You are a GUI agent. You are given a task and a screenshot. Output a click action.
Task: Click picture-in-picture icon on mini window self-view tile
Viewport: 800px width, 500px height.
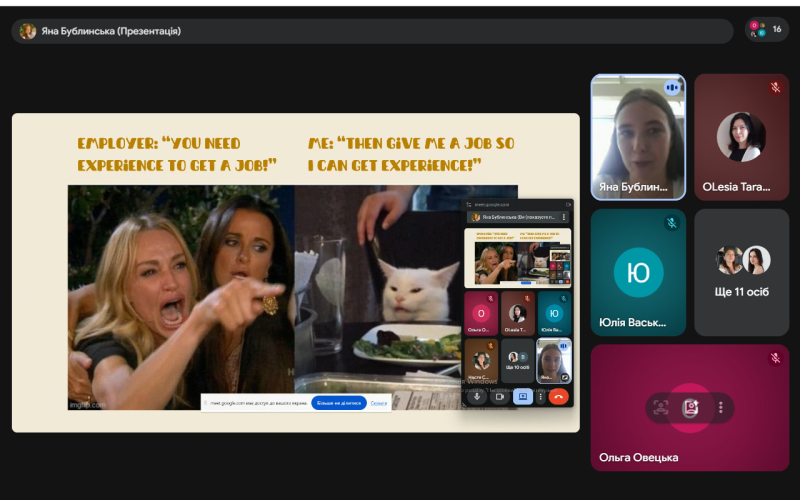pos(565,378)
